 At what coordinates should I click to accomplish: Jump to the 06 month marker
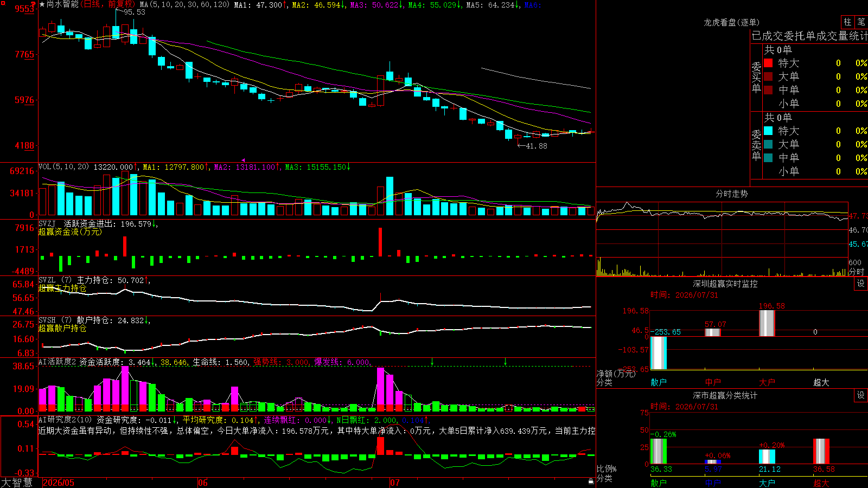tap(203, 483)
